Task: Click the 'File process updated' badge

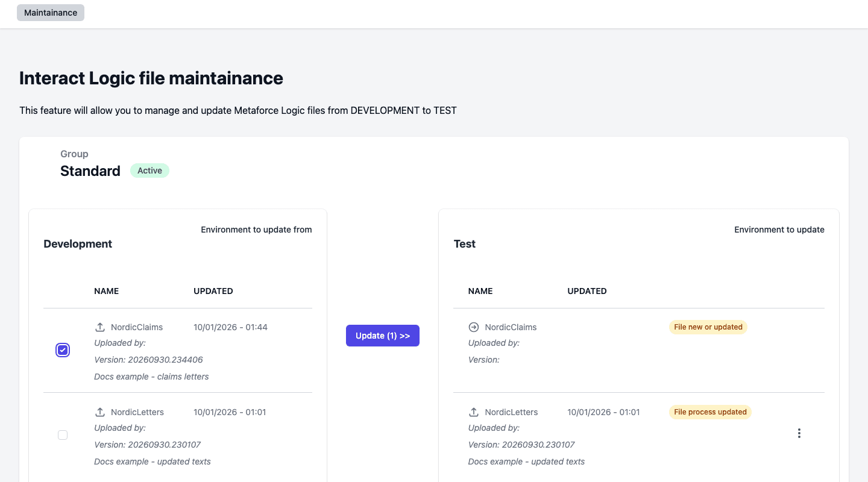Action: click(711, 412)
